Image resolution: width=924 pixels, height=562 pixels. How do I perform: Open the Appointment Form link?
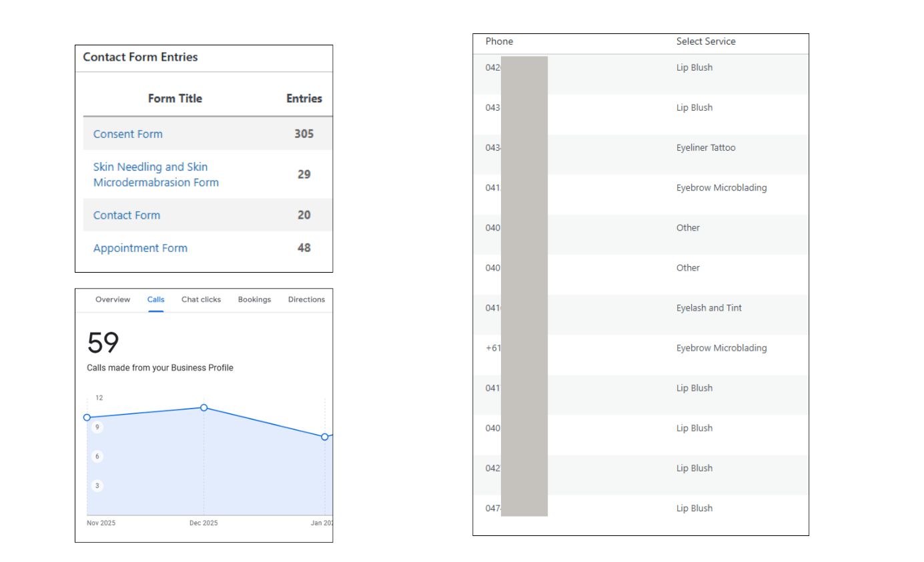tap(140, 248)
